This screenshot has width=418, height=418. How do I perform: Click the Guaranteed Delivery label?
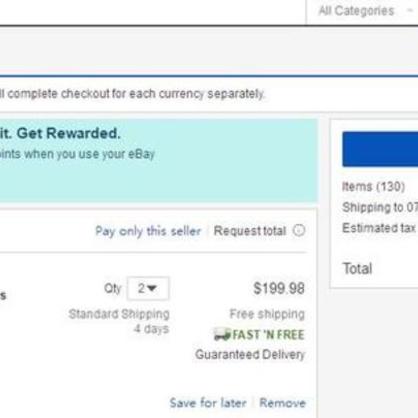tap(250, 354)
